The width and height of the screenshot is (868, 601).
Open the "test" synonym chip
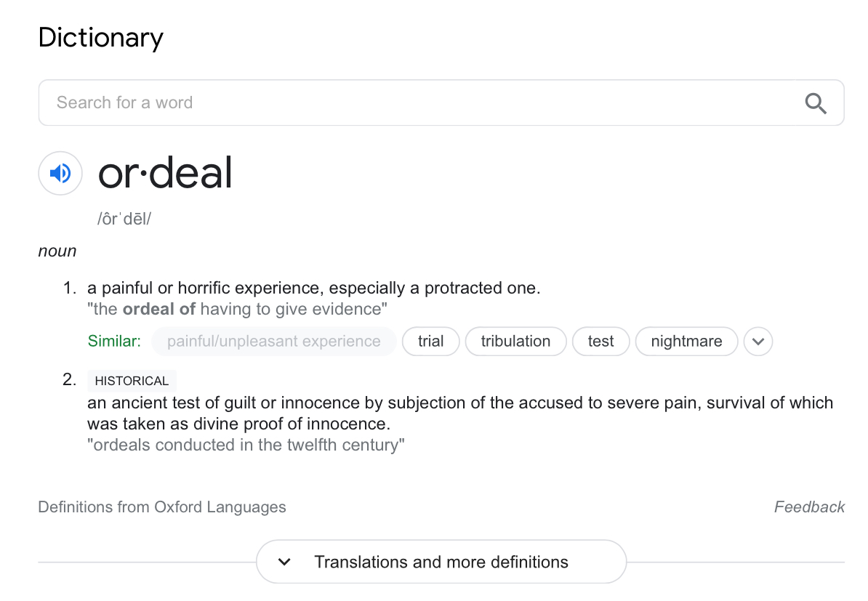pos(600,342)
